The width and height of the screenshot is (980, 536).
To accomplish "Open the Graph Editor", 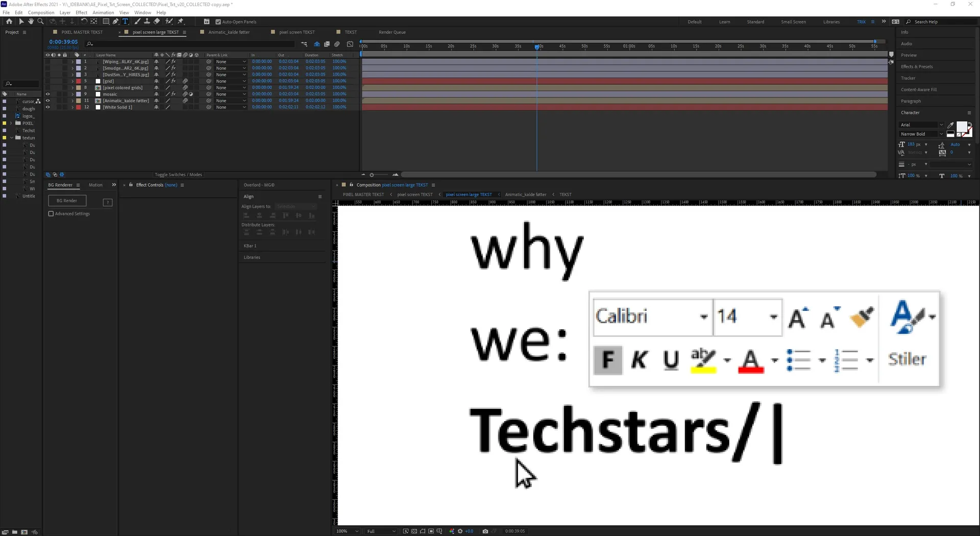I will click(x=350, y=44).
